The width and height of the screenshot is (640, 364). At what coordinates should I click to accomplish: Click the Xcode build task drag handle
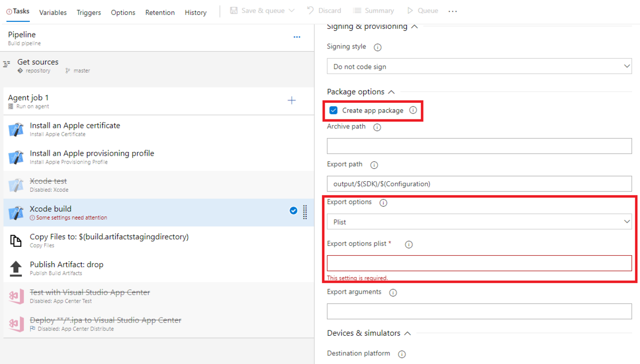[x=305, y=212]
